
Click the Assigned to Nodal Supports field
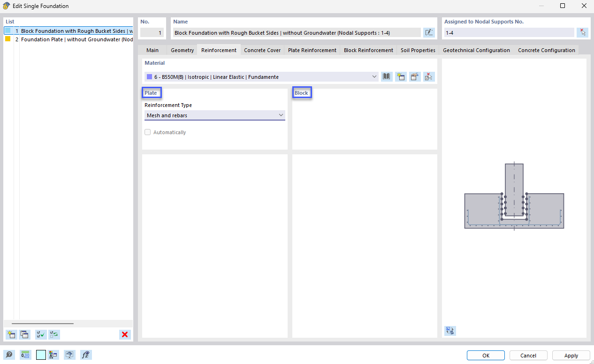[509, 33]
